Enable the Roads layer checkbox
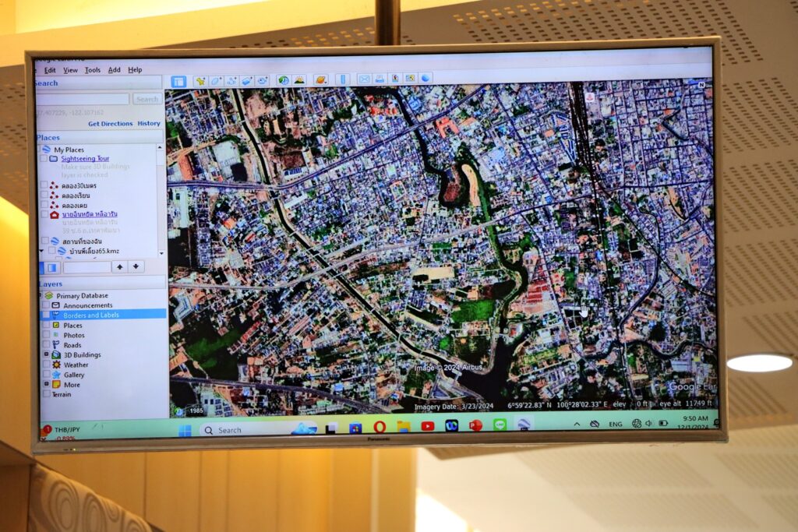The width and height of the screenshot is (798, 532). [47, 345]
